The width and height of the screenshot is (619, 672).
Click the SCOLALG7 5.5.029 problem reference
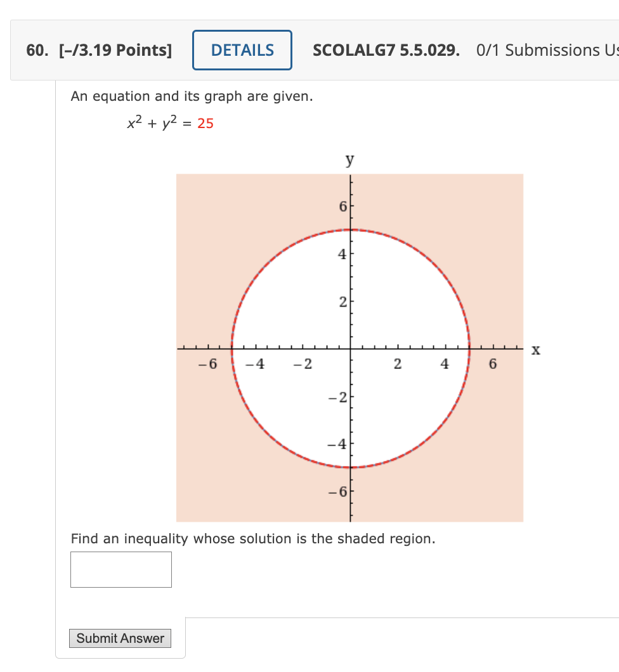[x=386, y=50]
